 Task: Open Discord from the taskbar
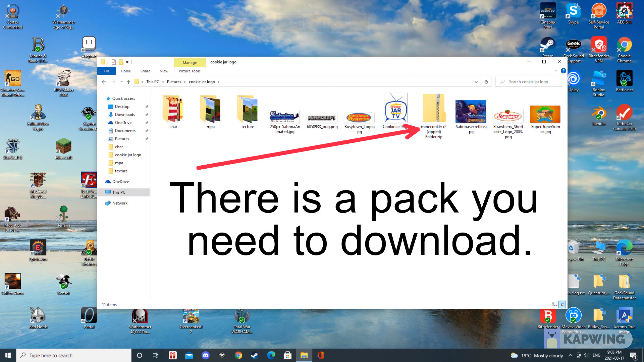click(206, 355)
